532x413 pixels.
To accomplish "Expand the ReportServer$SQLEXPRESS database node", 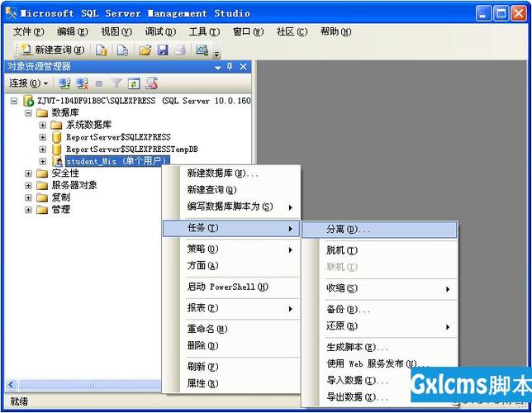I will coord(43,137).
